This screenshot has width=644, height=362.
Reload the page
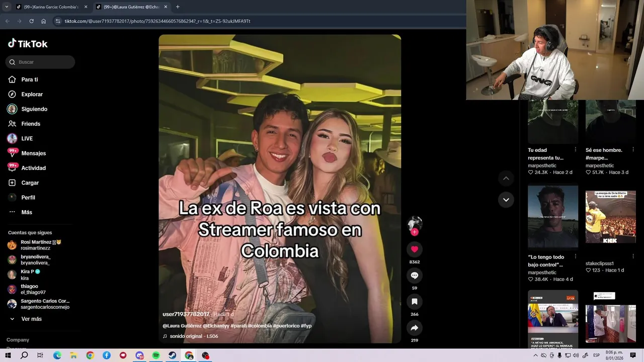point(31,21)
